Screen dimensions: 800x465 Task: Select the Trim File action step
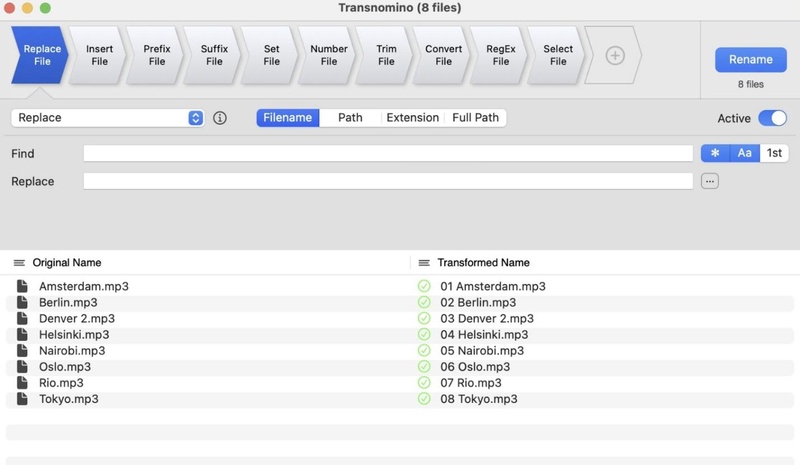pos(386,55)
